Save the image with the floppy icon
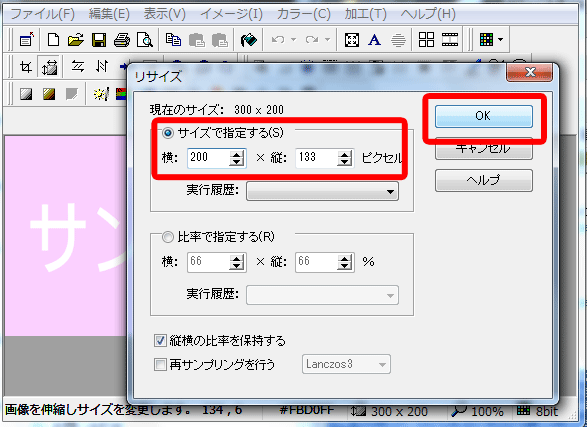The height and width of the screenshot is (427, 587). [99, 39]
